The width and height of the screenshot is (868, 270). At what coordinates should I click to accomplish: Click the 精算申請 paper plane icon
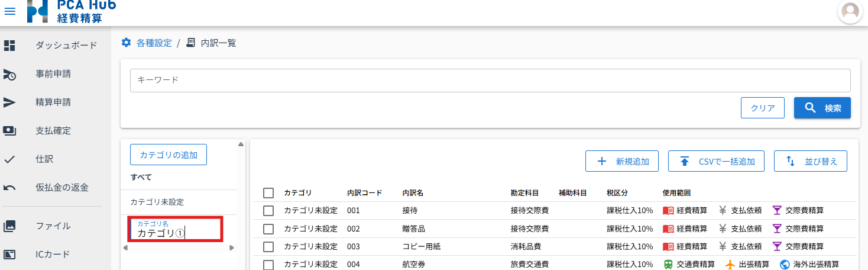(9, 102)
